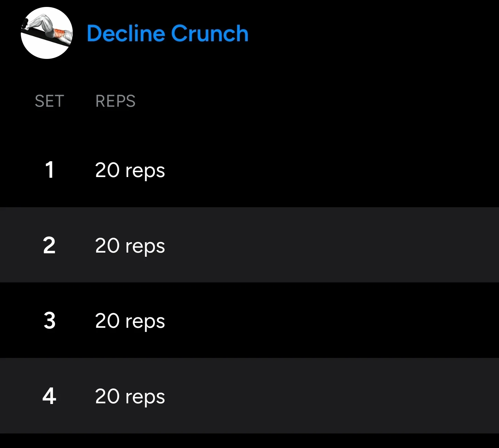The width and height of the screenshot is (499, 448).
Task: Click the word reps in set 1 row
Action: tap(145, 172)
